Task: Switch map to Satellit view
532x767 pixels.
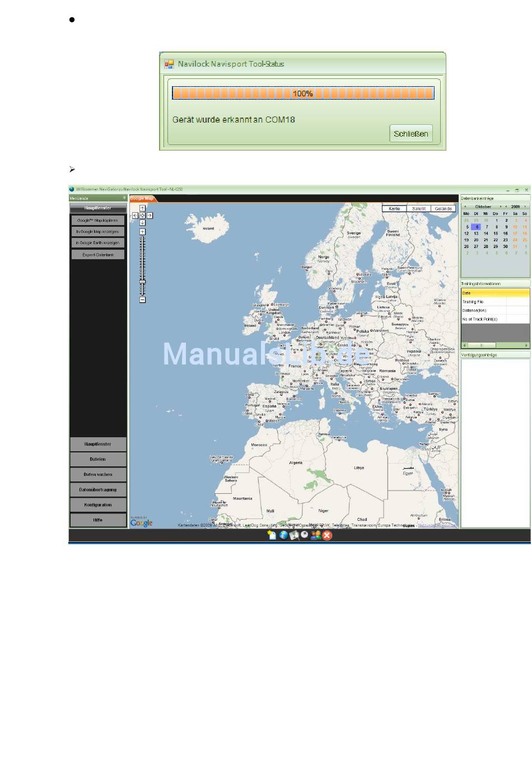Action: 419,208
